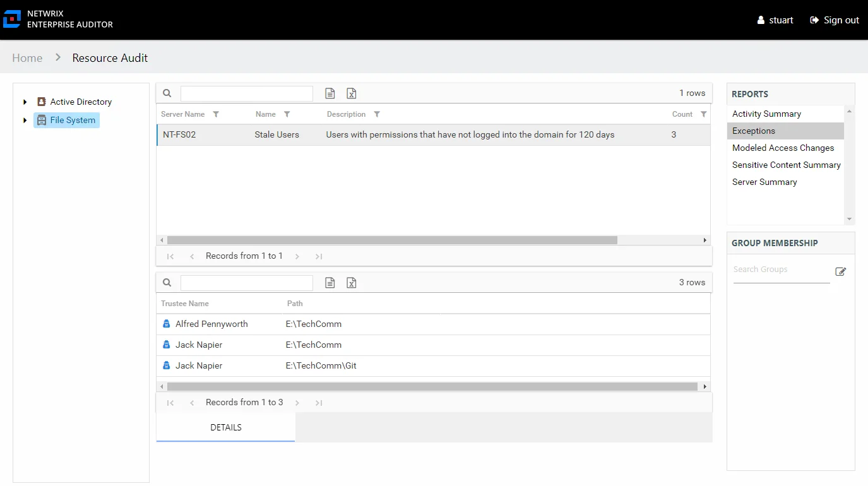This screenshot has height=486, width=868.
Task: Click the Jack Napier E:\TechComm\Git path cell
Action: point(321,365)
